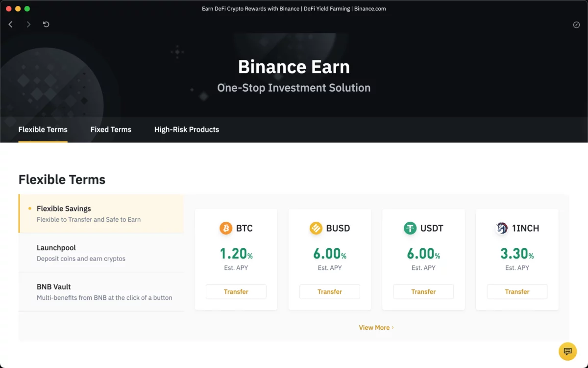
Task: Click the Bitcoin BTC coin icon
Action: (226, 228)
